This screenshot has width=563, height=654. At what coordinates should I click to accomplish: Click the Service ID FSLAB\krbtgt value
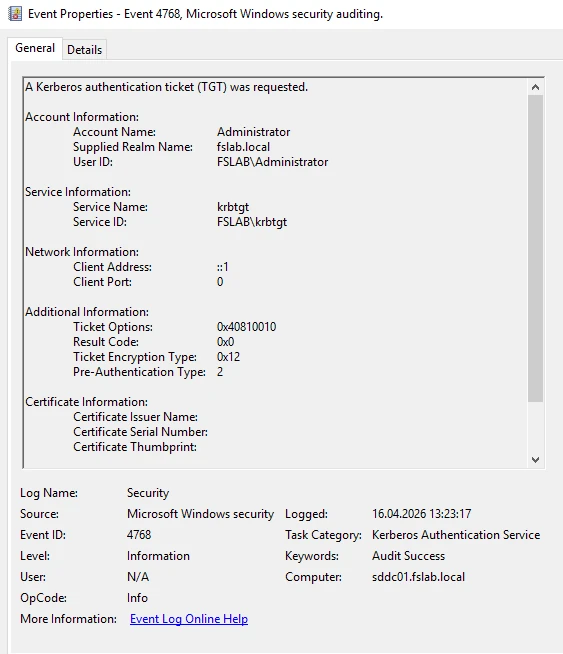click(252, 222)
